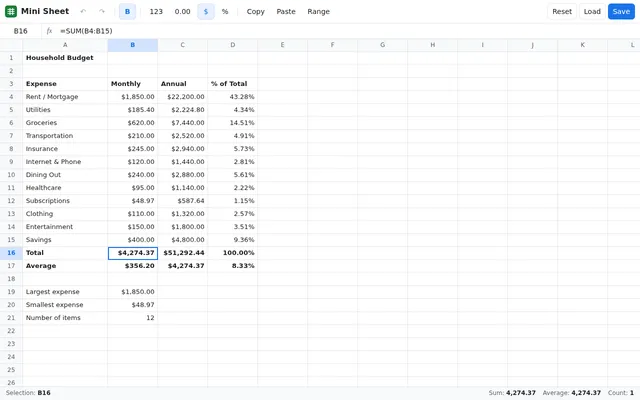Select the Transportation label cell
The width and height of the screenshot is (640, 400).
(x=65, y=136)
